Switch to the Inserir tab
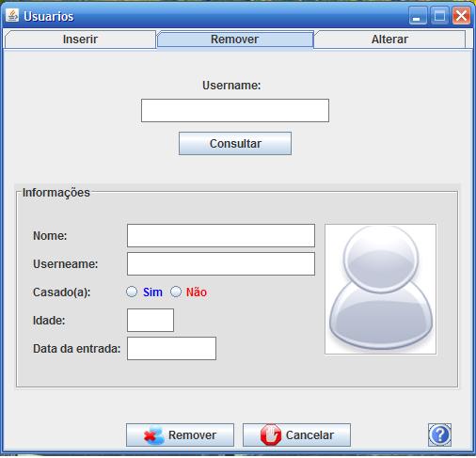Viewport: 476px width, 458px height. pyautogui.click(x=80, y=39)
